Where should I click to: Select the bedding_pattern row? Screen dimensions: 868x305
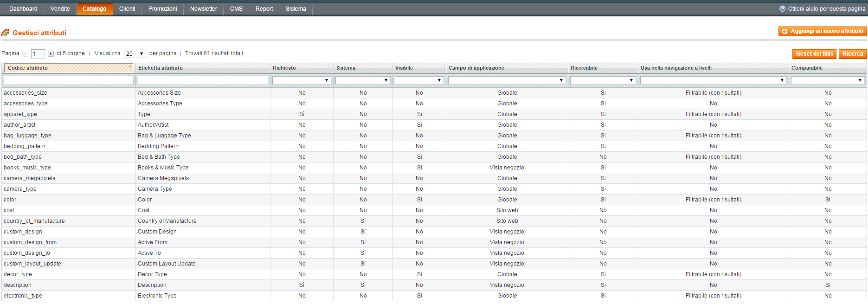click(434, 146)
